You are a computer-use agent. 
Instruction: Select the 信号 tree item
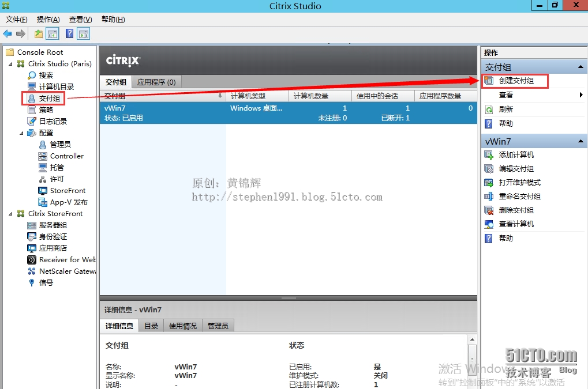[x=46, y=282]
